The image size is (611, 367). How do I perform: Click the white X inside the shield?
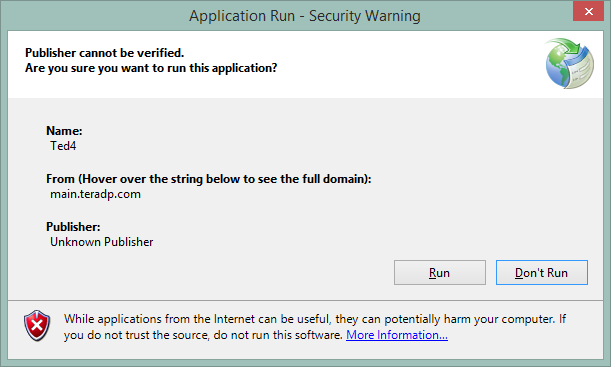[37, 325]
